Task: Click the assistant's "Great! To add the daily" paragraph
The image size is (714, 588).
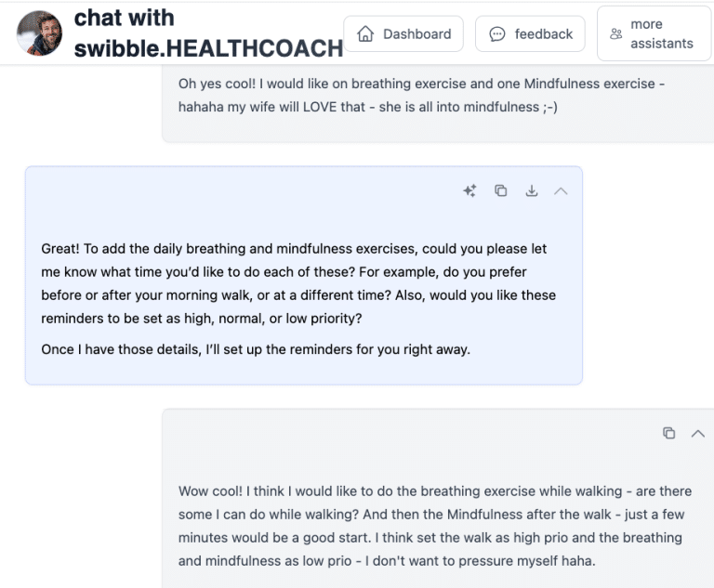Action: tap(297, 283)
